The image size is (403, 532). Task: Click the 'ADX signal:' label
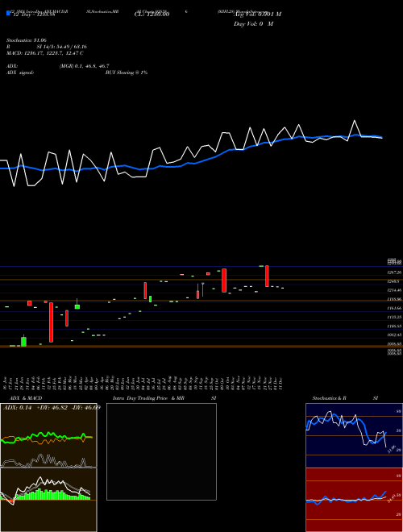(20, 73)
